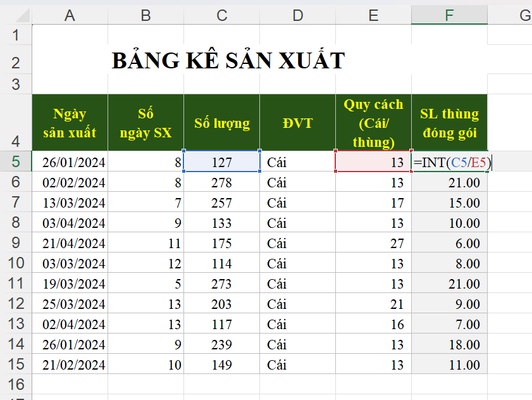Click result cell 6.00

449,242
